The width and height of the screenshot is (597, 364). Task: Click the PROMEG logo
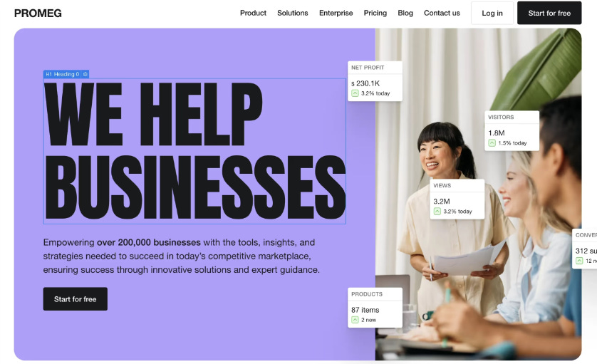(38, 14)
